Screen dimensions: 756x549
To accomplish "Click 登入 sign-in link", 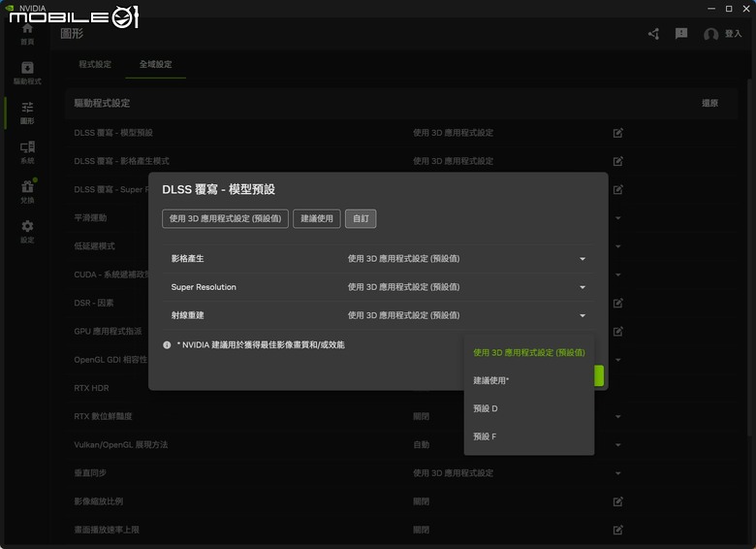I will pyautogui.click(x=733, y=34).
